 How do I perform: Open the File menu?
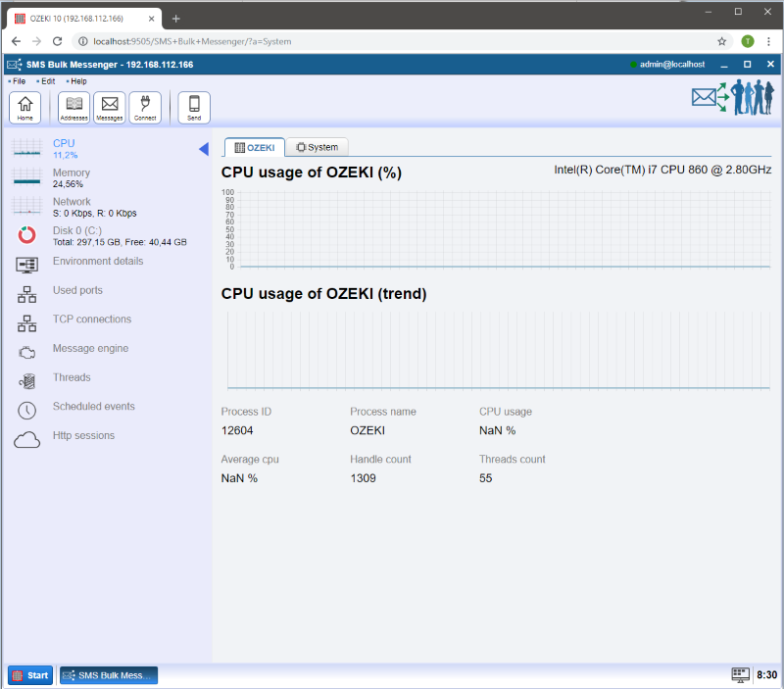click(19, 81)
